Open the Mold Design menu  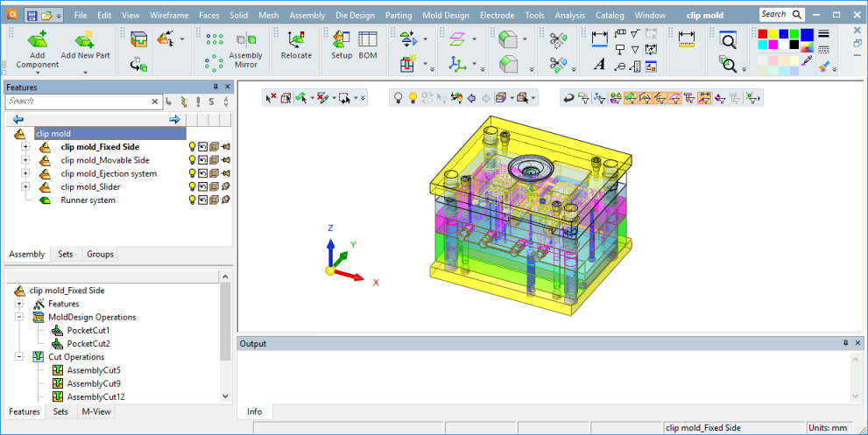446,16
